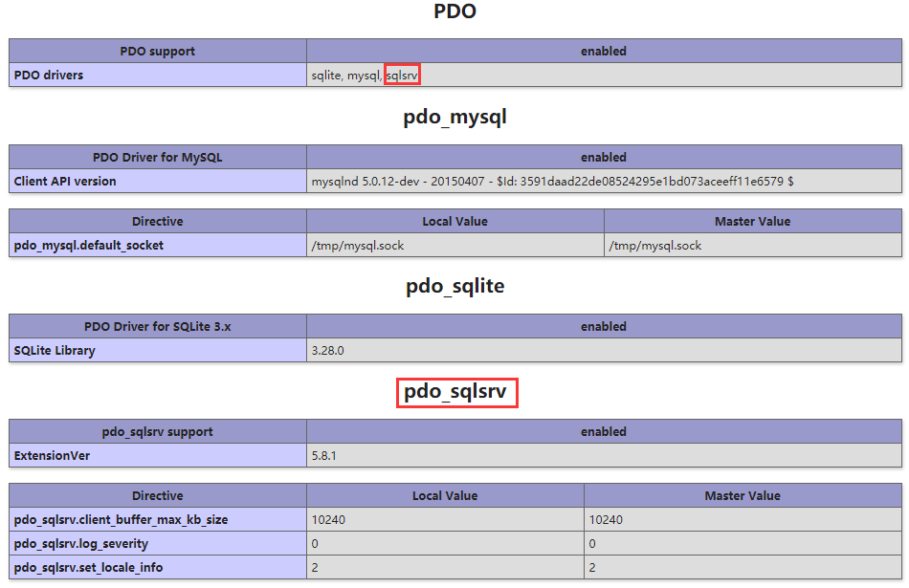Click the highlighted sqlsrv driver text
The width and height of the screenshot is (909, 588).
coord(402,75)
